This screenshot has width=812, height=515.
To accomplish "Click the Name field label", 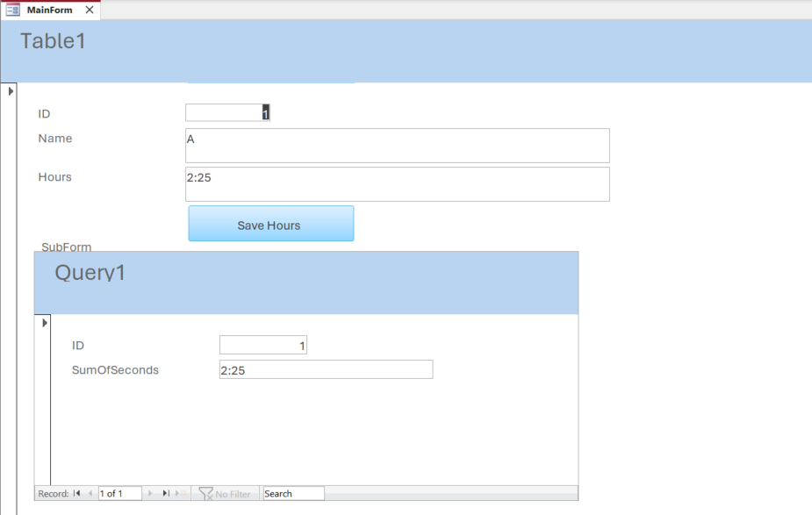I will click(55, 139).
